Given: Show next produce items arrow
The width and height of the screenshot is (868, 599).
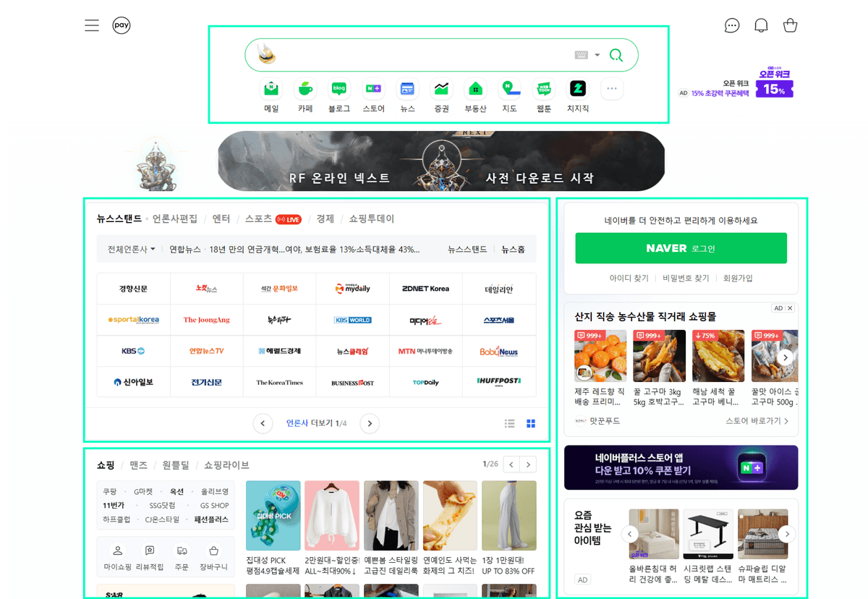Looking at the screenshot, I should (x=786, y=357).
